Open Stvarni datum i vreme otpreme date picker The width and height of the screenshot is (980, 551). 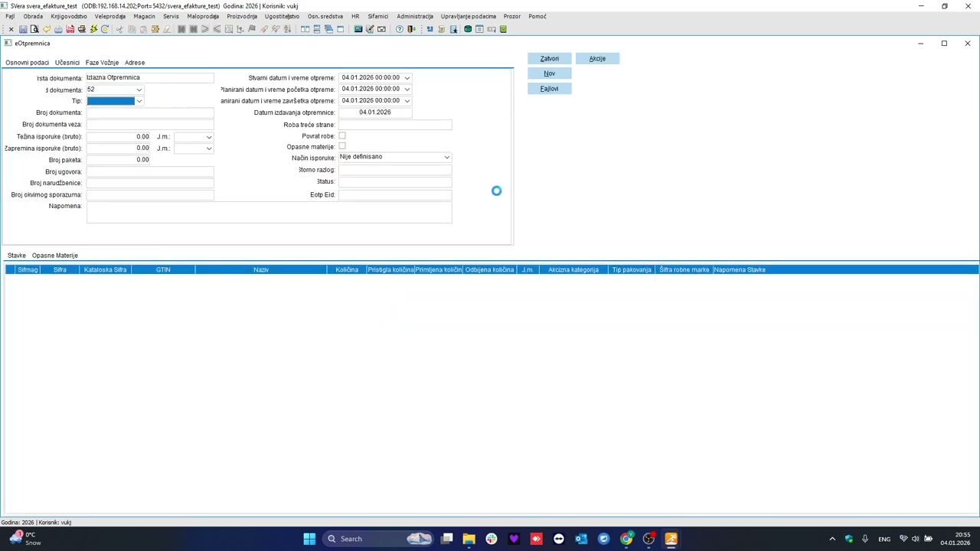(407, 78)
